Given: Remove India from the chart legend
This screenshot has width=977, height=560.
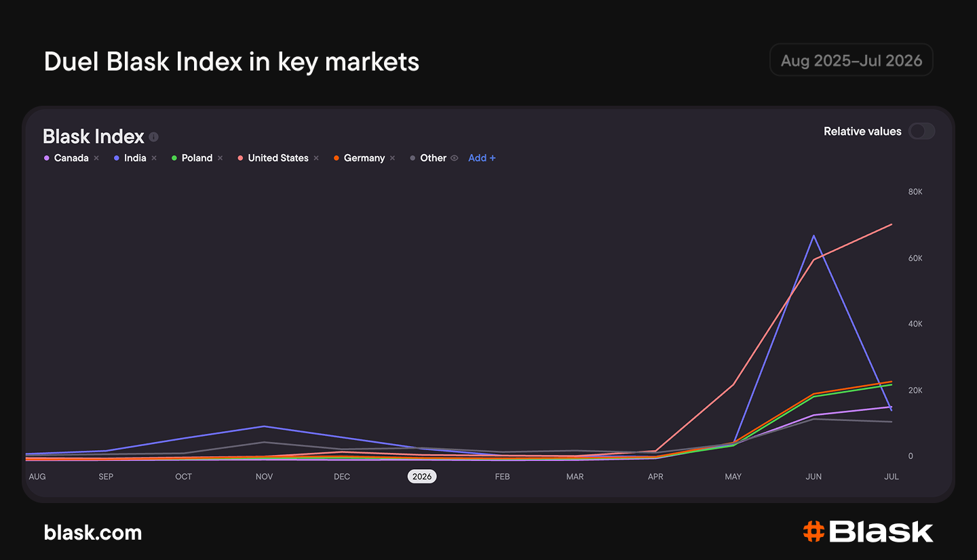Looking at the screenshot, I should (x=154, y=158).
